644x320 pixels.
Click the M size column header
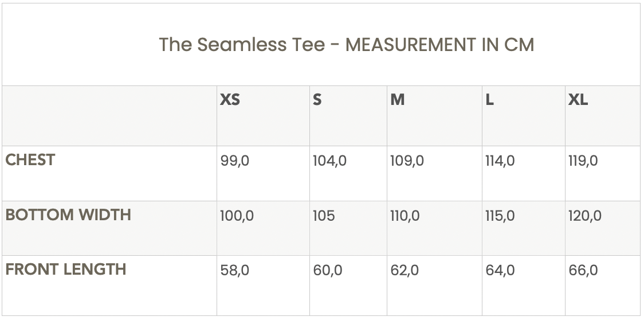pos(398,100)
